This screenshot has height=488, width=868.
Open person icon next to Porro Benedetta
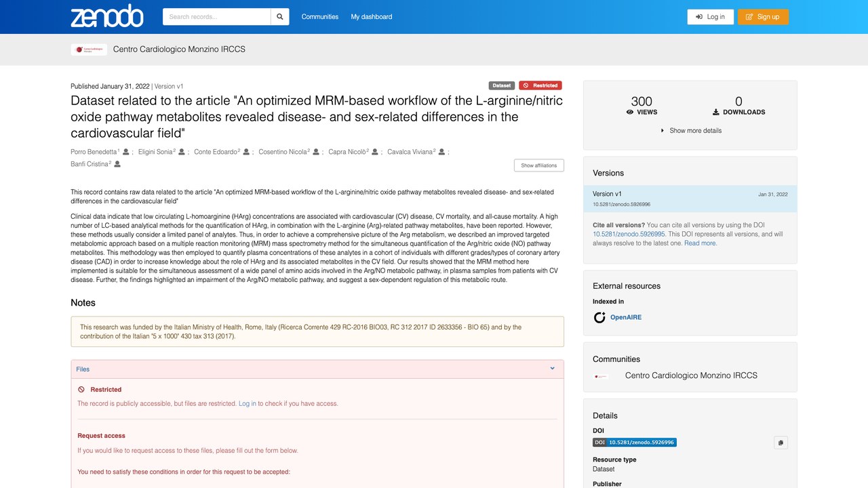(x=126, y=152)
